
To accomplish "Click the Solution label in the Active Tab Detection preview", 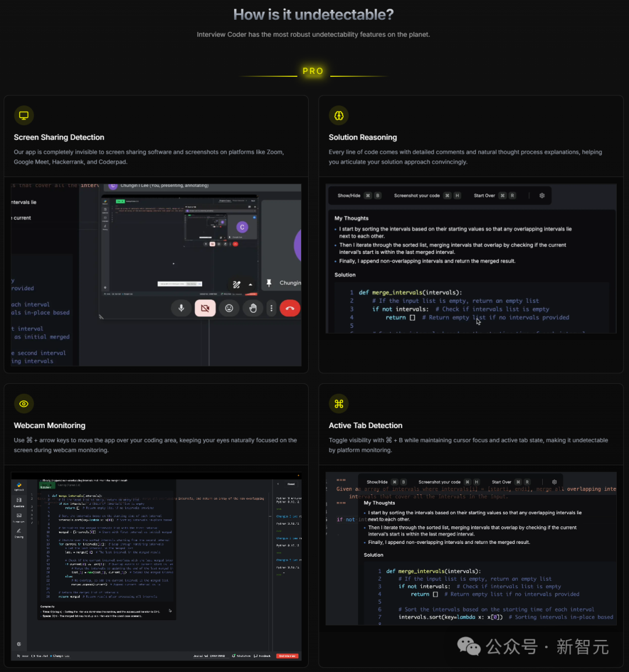I will [373, 554].
